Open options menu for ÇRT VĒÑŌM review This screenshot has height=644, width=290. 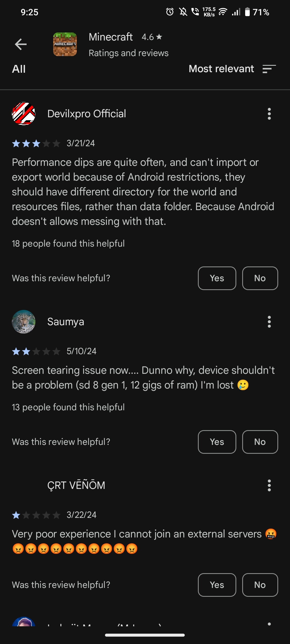(x=269, y=485)
